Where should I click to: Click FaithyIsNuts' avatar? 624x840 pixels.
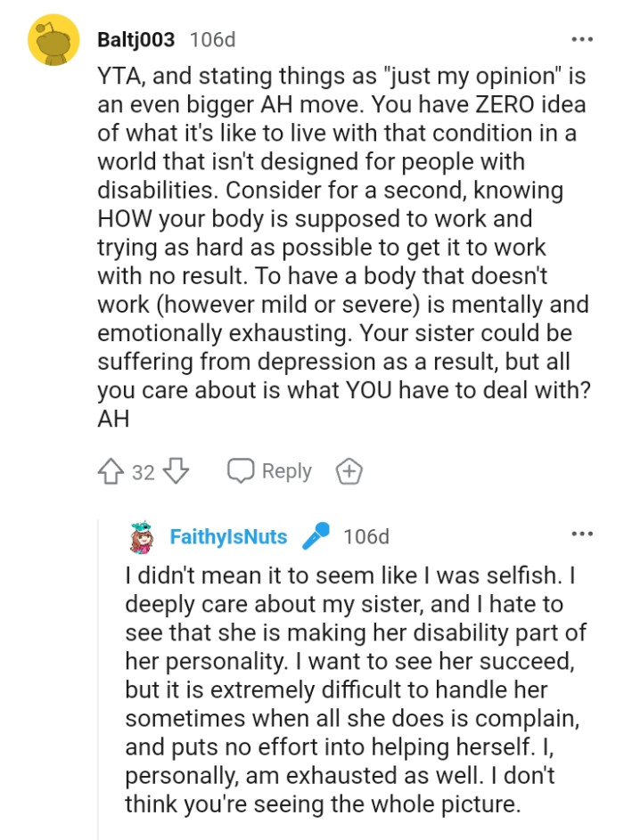point(140,535)
